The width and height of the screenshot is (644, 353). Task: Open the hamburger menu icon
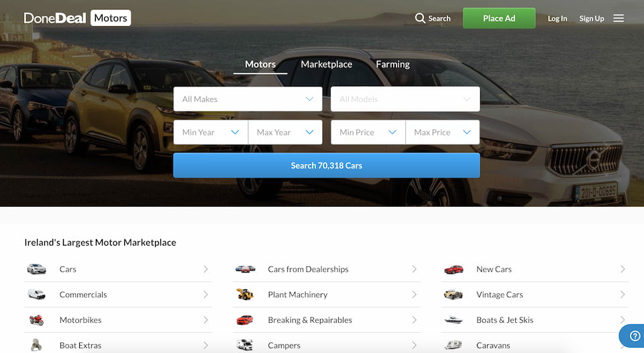coord(619,18)
